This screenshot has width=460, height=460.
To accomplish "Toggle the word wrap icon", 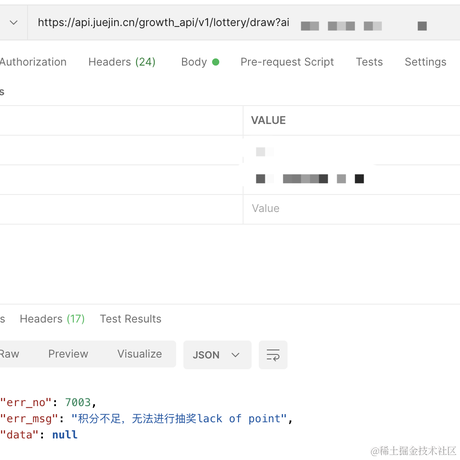I will tap(273, 355).
